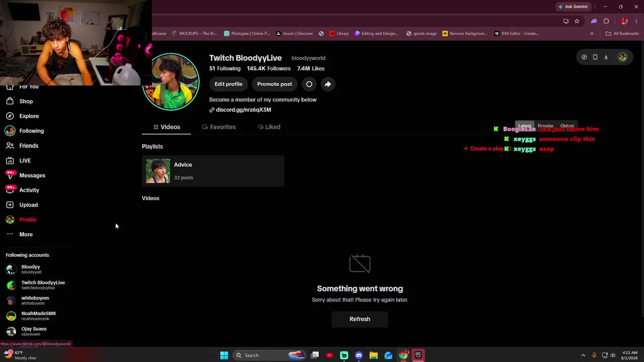
Task: Click the download icon in top bar
Action: (606, 57)
